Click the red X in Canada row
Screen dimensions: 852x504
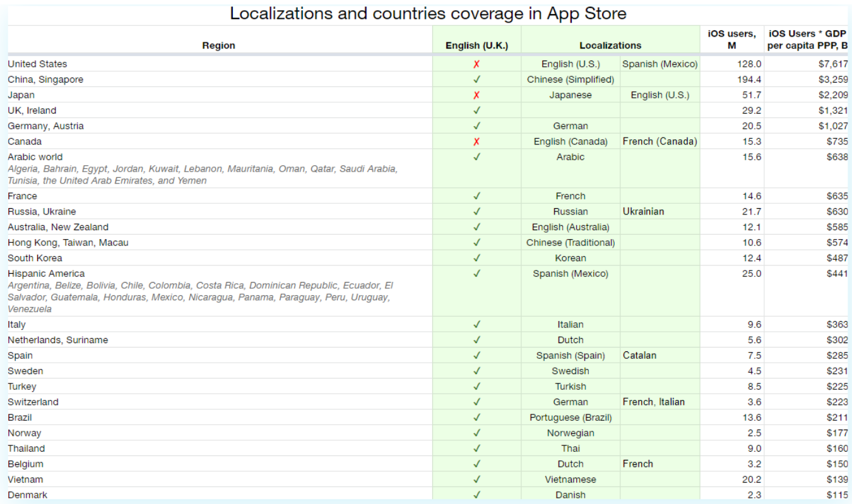(476, 142)
